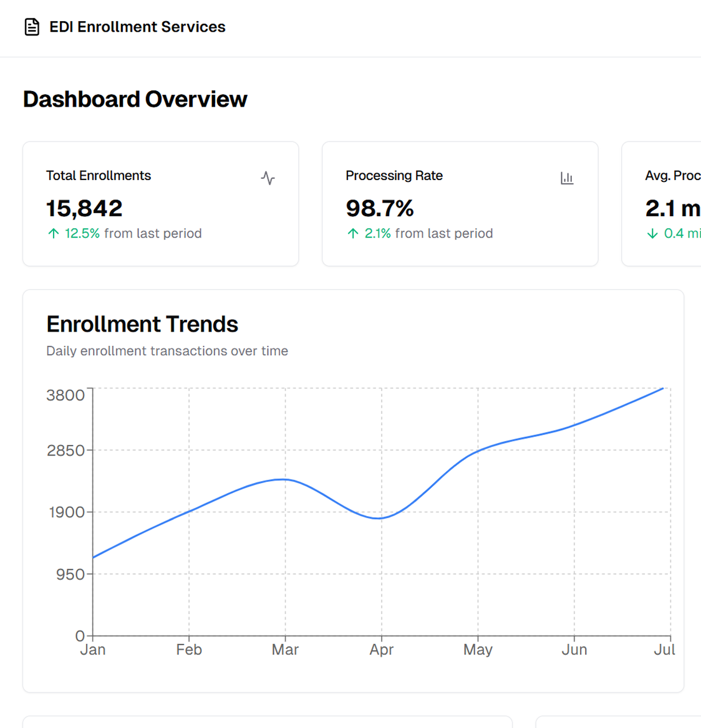Open the EDI Enrollment Services title link
Image resolution: width=701 pixels, height=728 pixels.
[137, 27]
